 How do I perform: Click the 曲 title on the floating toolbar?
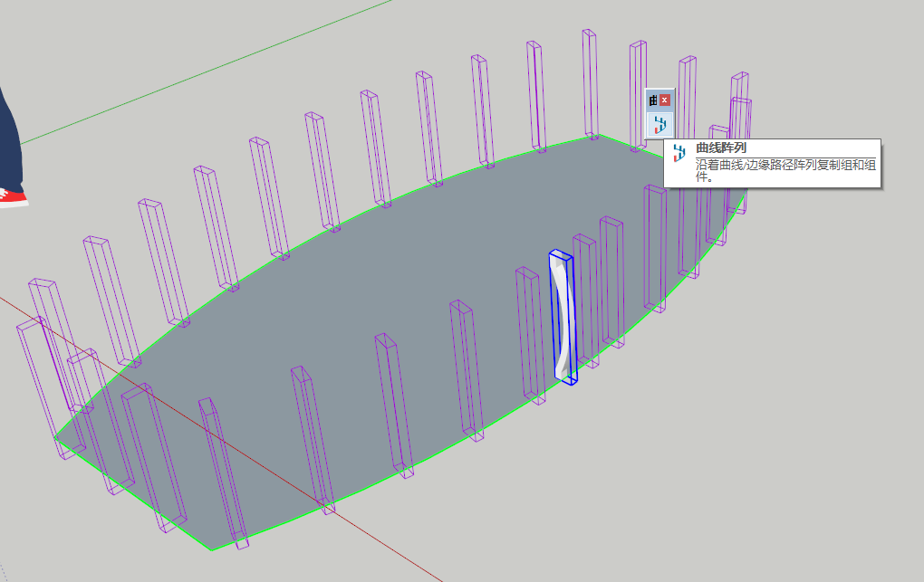click(x=653, y=100)
